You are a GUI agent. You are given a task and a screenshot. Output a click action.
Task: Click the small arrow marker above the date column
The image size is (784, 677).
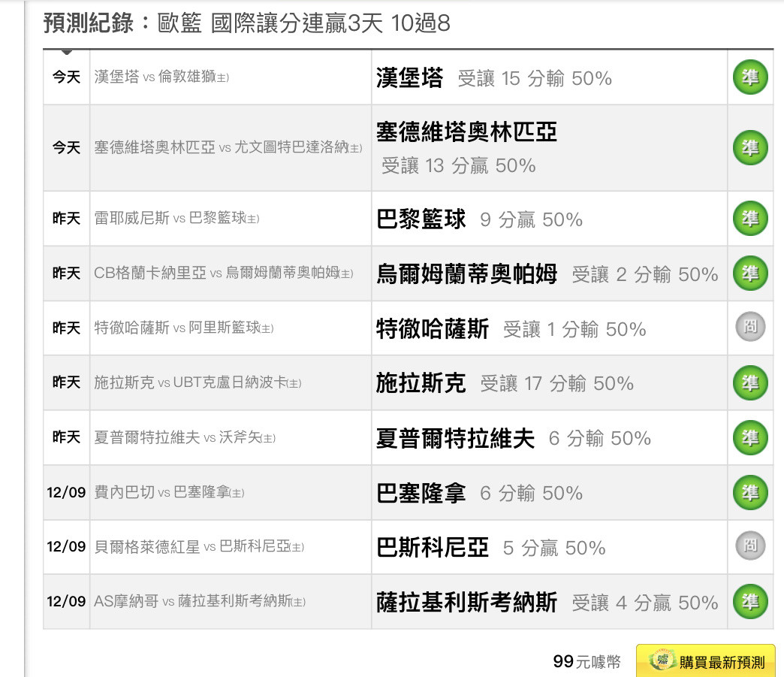pos(67,52)
